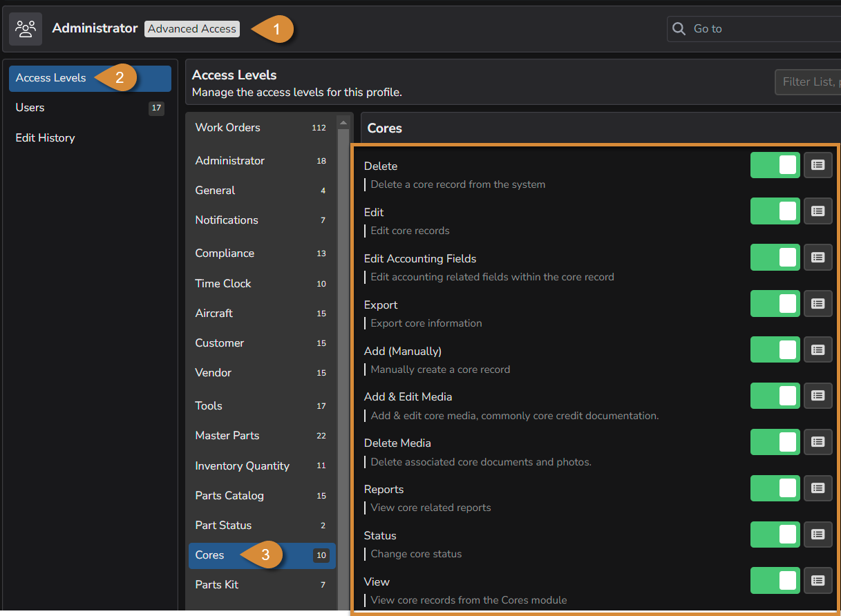Switch off the Delete Media toggle
841x616 pixels.
pos(775,442)
